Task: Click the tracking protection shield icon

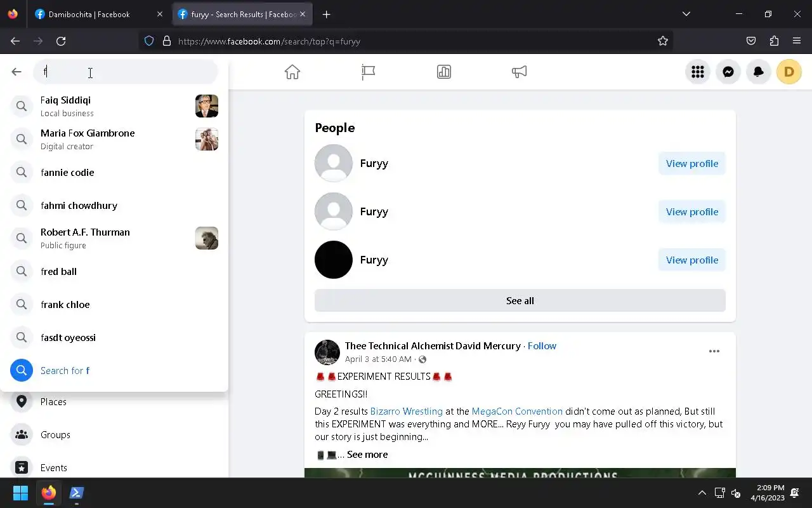Action: [149, 41]
